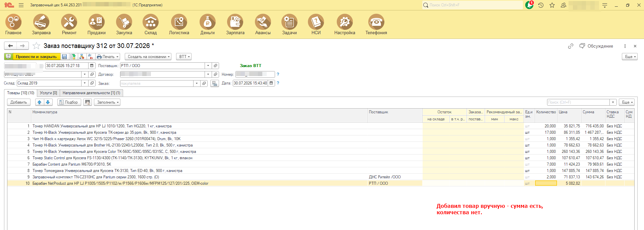This screenshot has height=230, width=644.
Task: Switch to the Услуги [0] tab
Action: pos(48,93)
